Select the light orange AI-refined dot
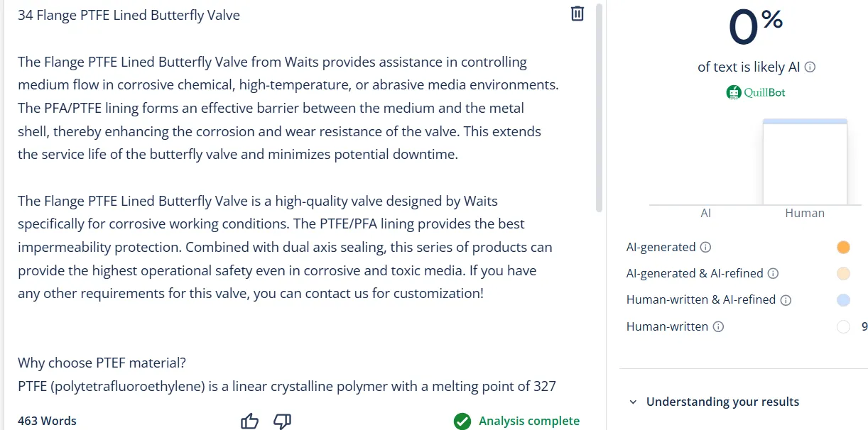The height and width of the screenshot is (430, 868). coord(843,274)
